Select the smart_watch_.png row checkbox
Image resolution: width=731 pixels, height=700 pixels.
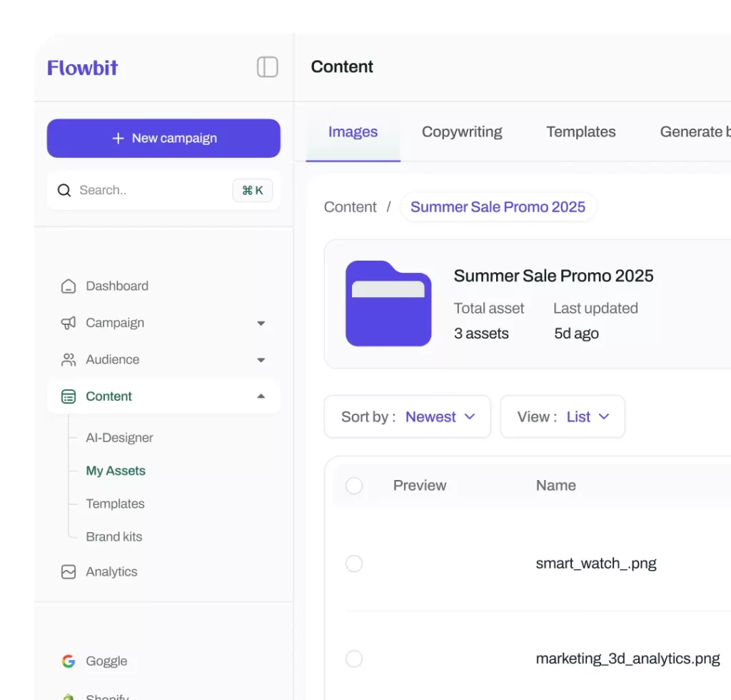[x=354, y=564]
